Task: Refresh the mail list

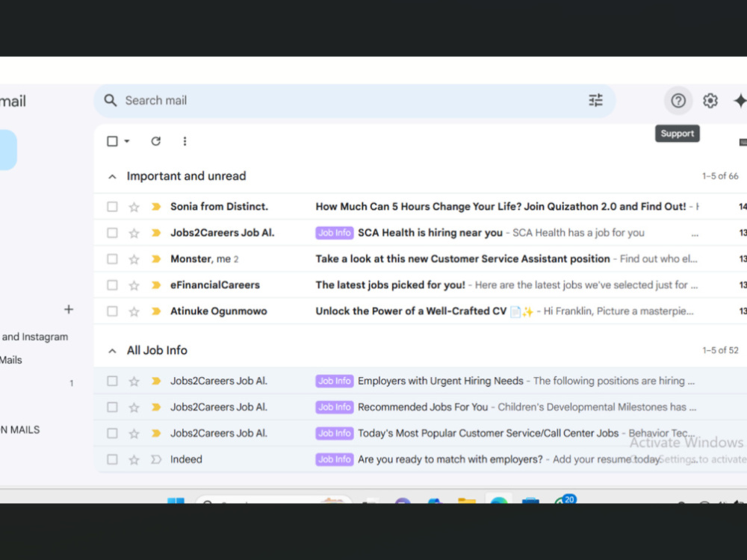Action: (156, 141)
